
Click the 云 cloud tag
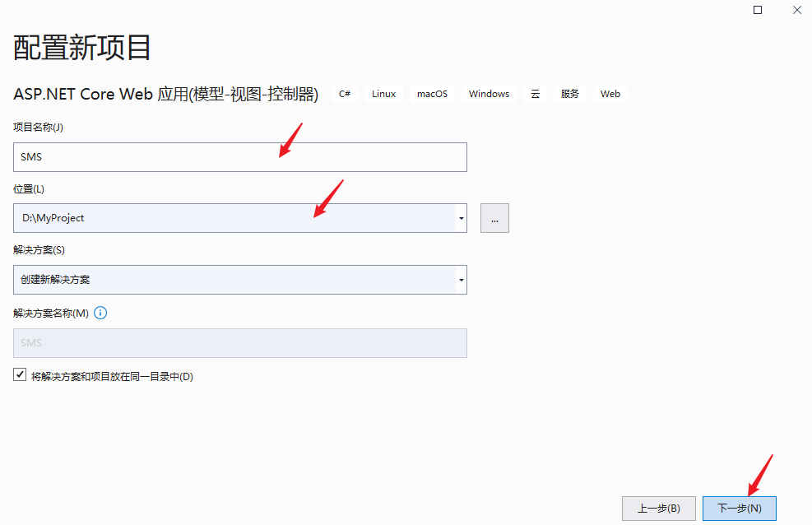[535, 94]
